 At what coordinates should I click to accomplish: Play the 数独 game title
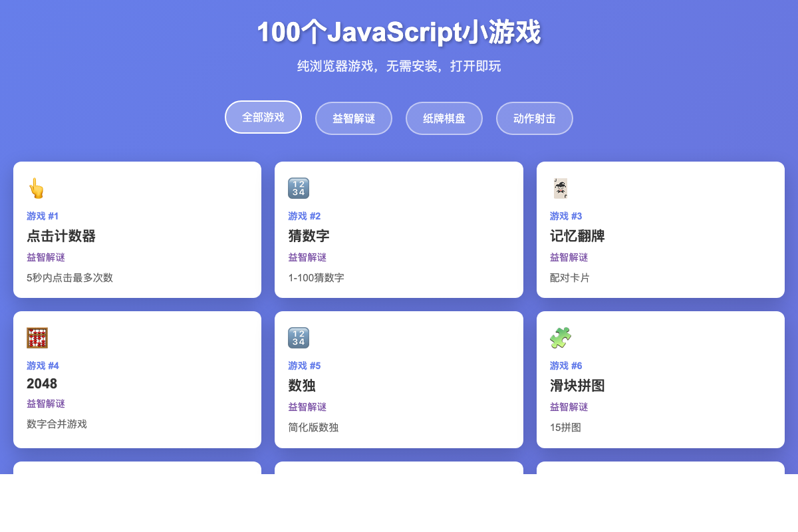(x=302, y=386)
